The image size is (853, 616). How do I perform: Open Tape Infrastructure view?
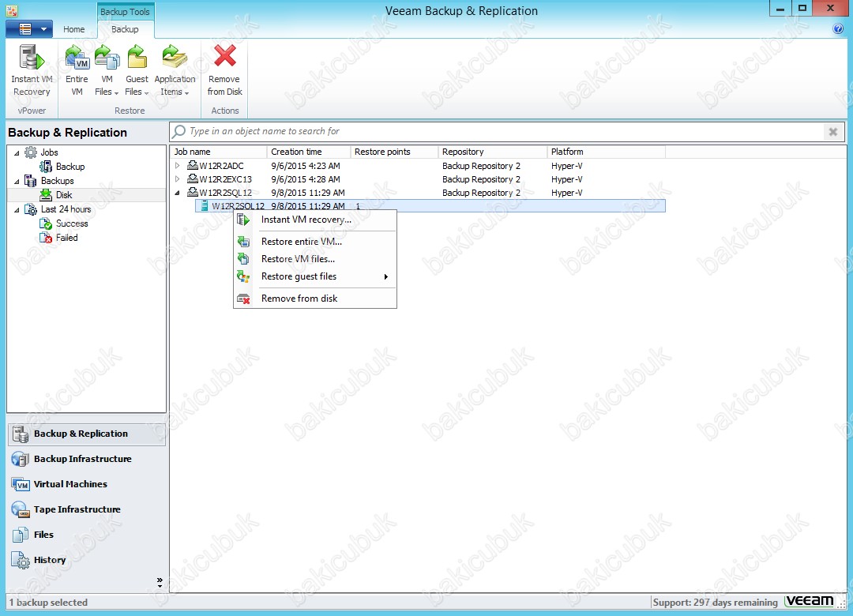(87, 509)
